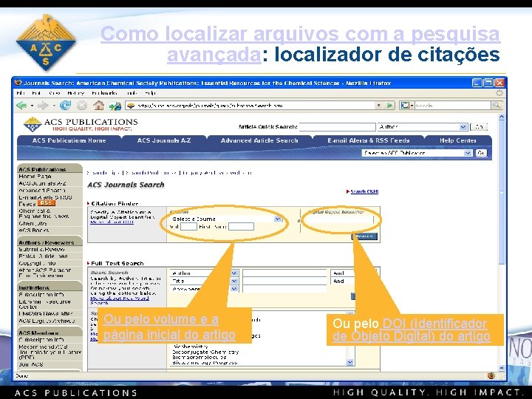
Task: Click Home Page in sidebar
Action: point(35,177)
